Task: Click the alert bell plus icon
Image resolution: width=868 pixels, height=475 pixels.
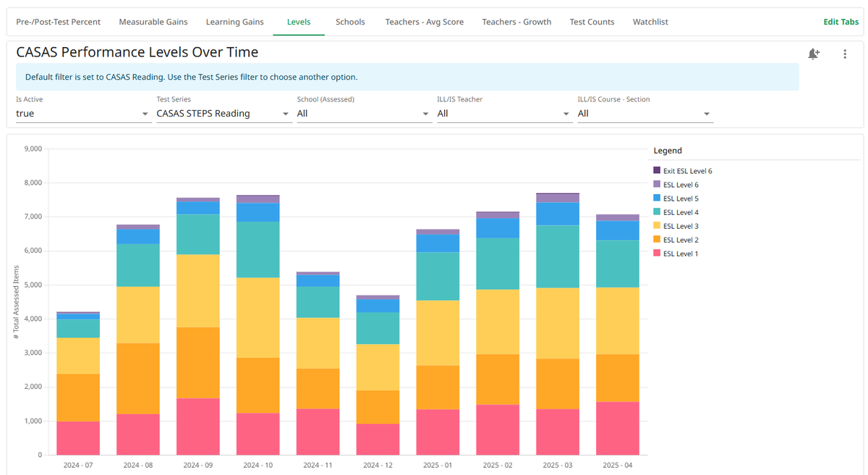Action: coord(814,54)
